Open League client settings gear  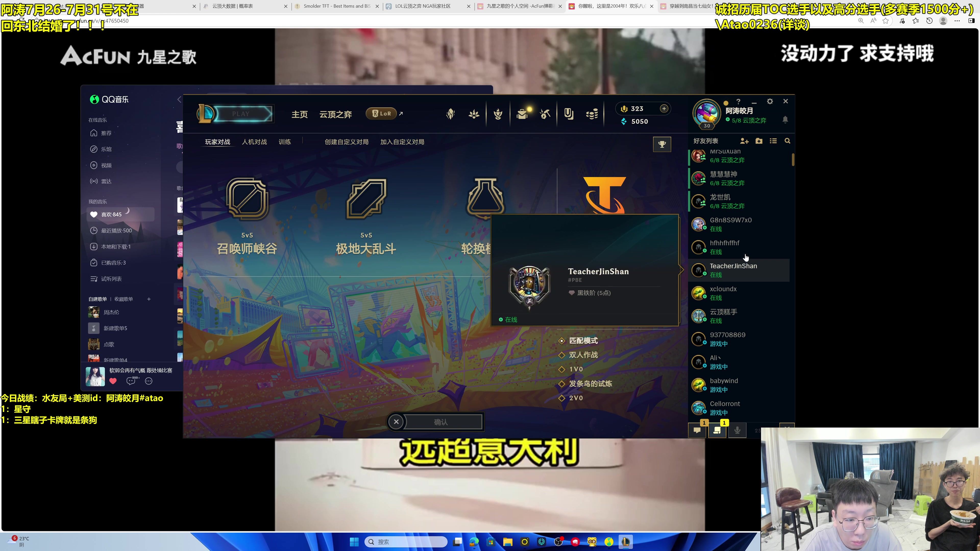point(770,101)
